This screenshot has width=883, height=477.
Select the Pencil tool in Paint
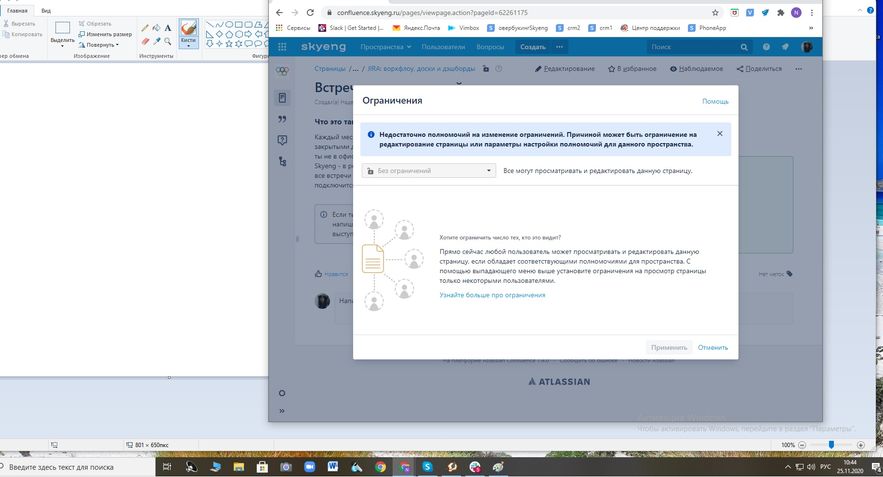point(145,28)
